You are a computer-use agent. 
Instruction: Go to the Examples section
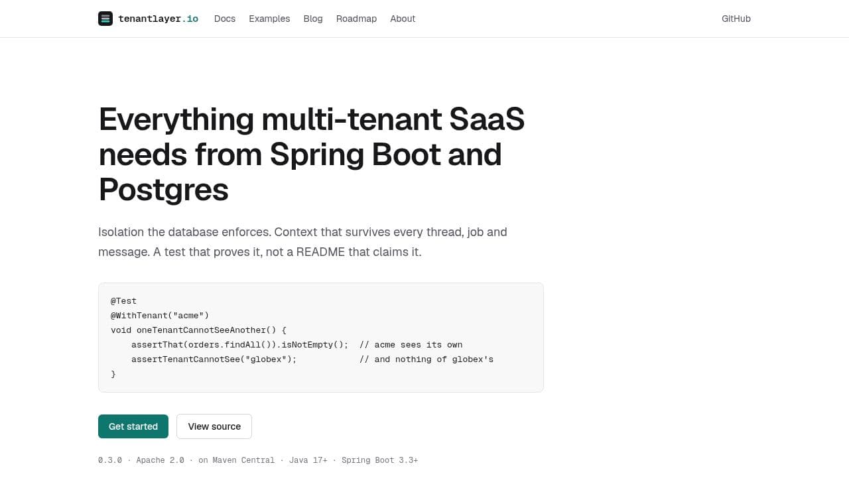pyautogui.click(x=269, y=19)
